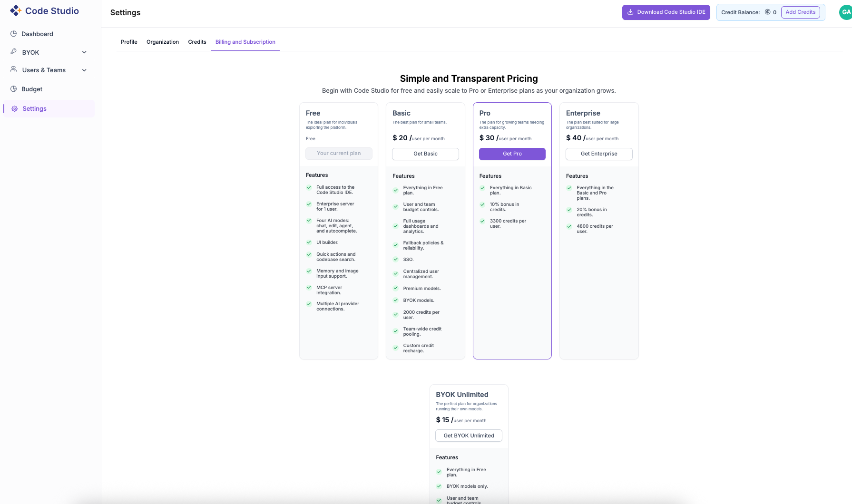852x504 pixels.
Task: Expand the Users & Teams section
Action: (x=84, y=70)
